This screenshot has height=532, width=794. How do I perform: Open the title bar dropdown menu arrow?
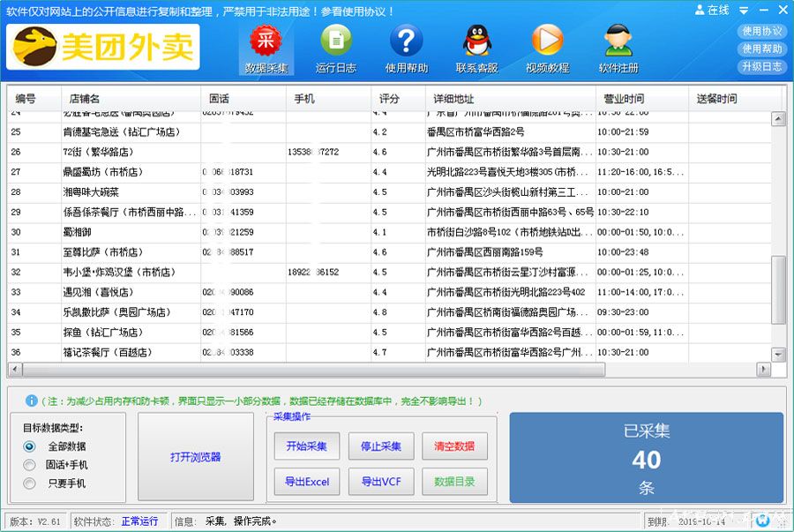[x=744, y=11]
